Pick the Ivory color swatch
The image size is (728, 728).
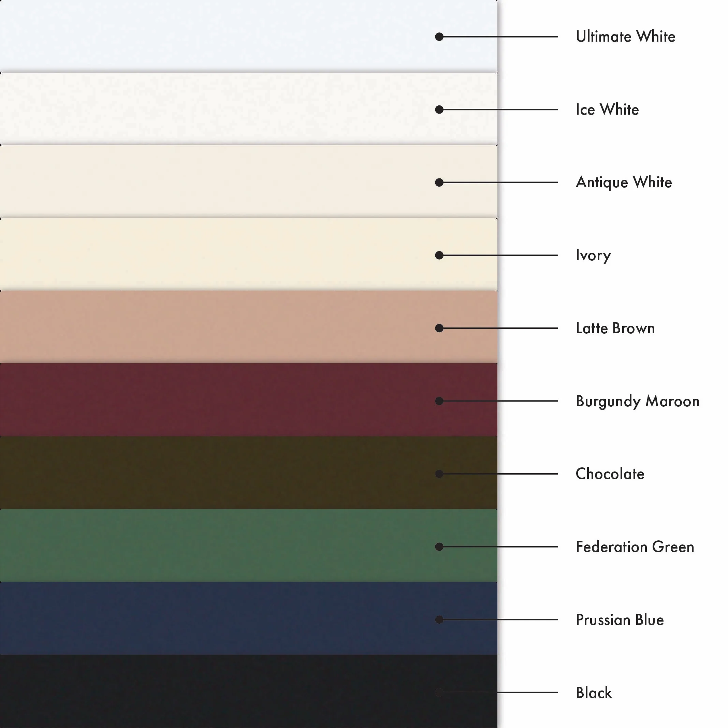(249, 254)
